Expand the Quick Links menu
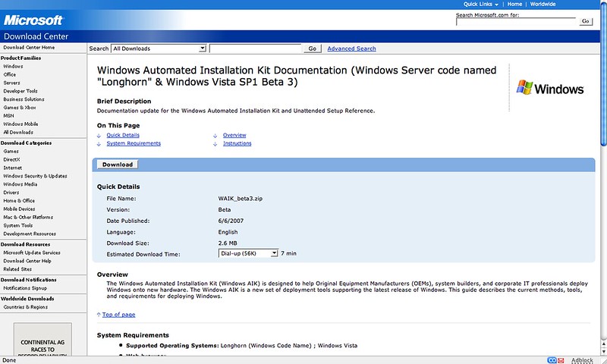607x364 pixels. click(481, 4)
